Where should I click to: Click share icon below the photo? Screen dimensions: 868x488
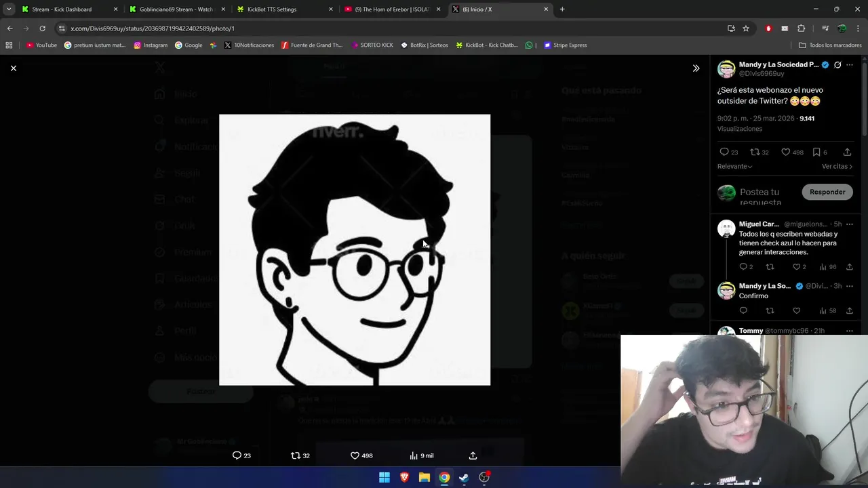click(473, 455)
